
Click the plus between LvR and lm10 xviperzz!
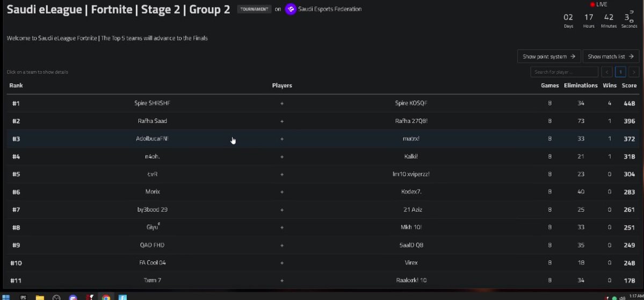[282, 174]
